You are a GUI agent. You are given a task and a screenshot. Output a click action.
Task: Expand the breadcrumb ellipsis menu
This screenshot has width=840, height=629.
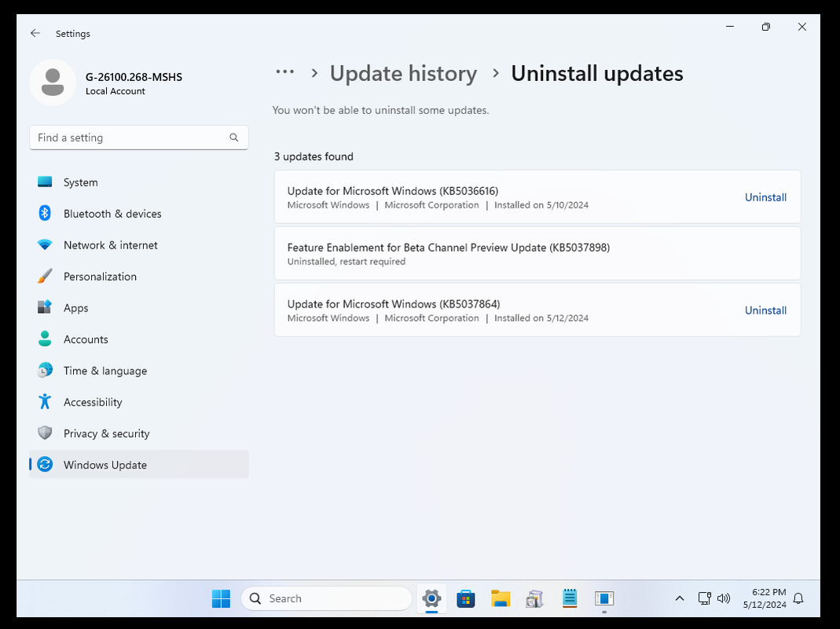pyautogui.click(x=284, y=72)
